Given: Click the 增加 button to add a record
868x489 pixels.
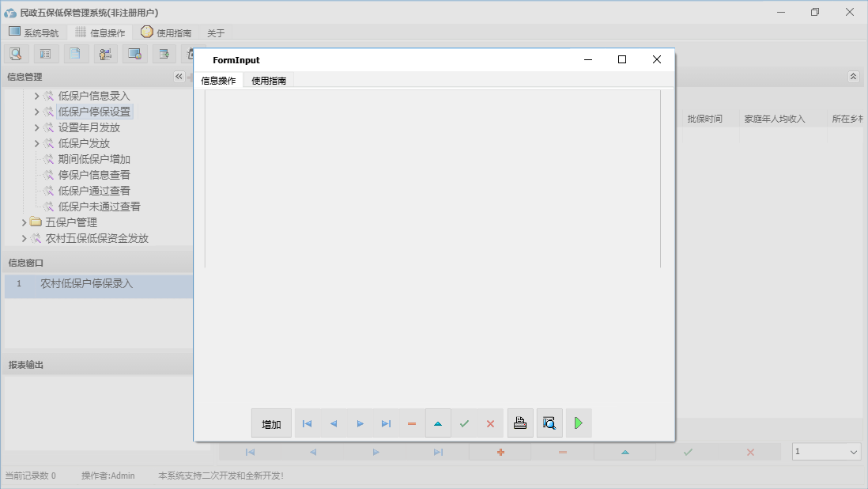Looking at the screenshot, I should coord(271,423).
